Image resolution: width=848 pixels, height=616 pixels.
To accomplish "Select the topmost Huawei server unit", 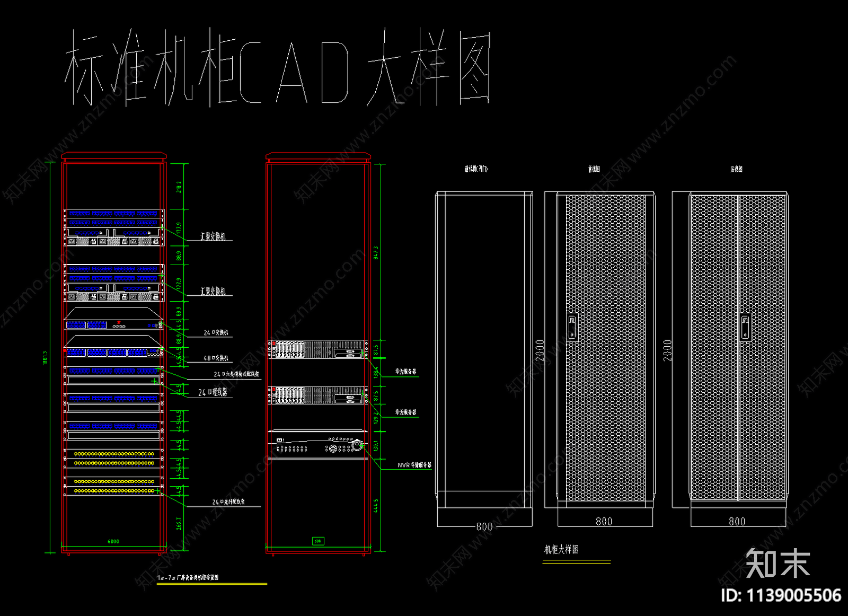I will pos(317,349).
